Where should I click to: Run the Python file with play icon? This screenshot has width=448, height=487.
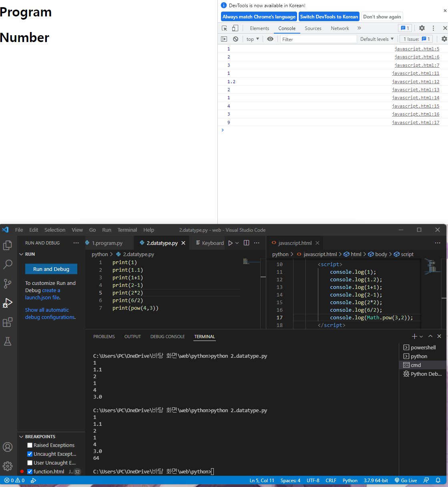[x=230, y=243]
